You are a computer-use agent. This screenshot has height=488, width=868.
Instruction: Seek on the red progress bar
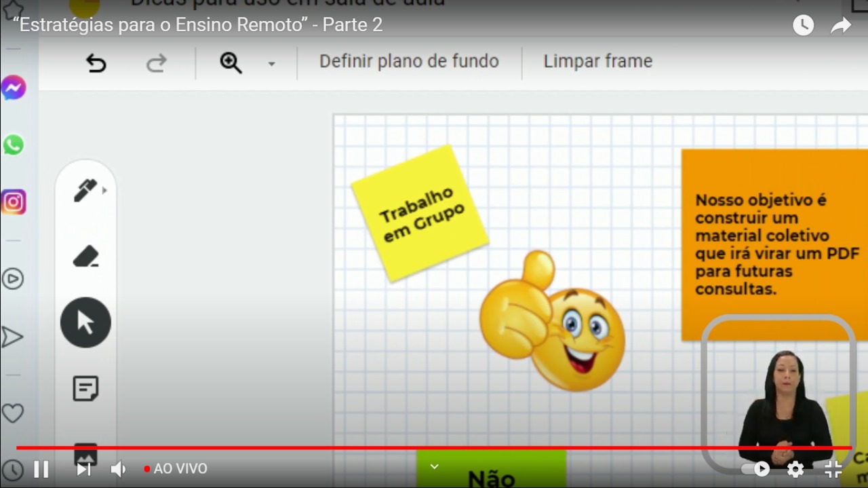point(434,448)
